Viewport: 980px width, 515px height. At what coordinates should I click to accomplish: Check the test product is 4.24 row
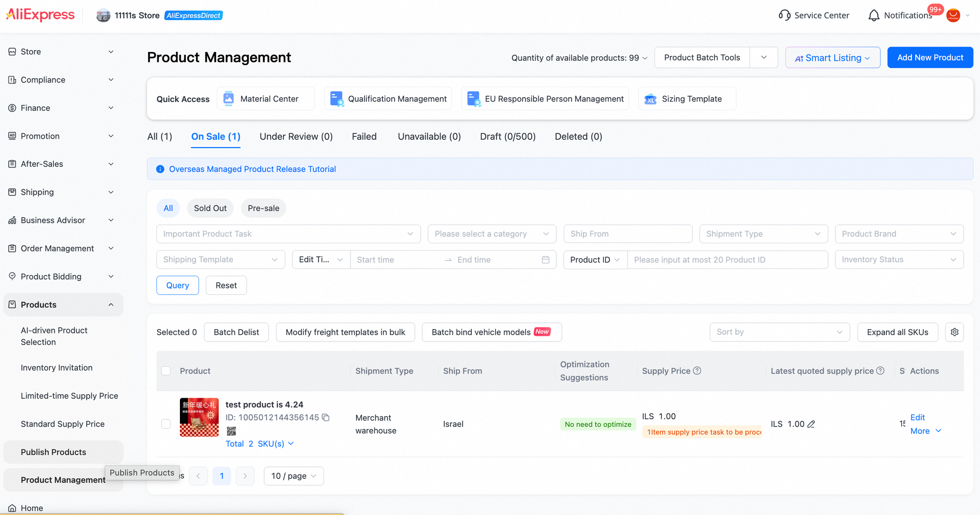[x=166, y=424]
